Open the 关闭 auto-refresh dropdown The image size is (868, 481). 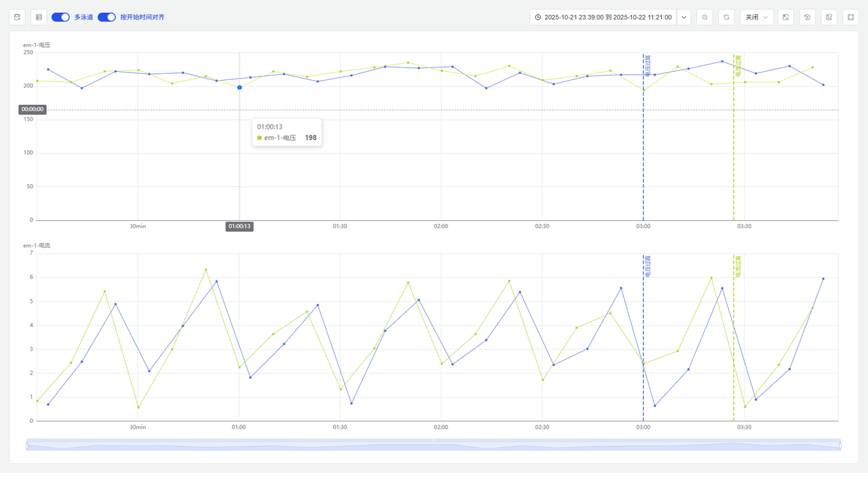click(756, 17)
